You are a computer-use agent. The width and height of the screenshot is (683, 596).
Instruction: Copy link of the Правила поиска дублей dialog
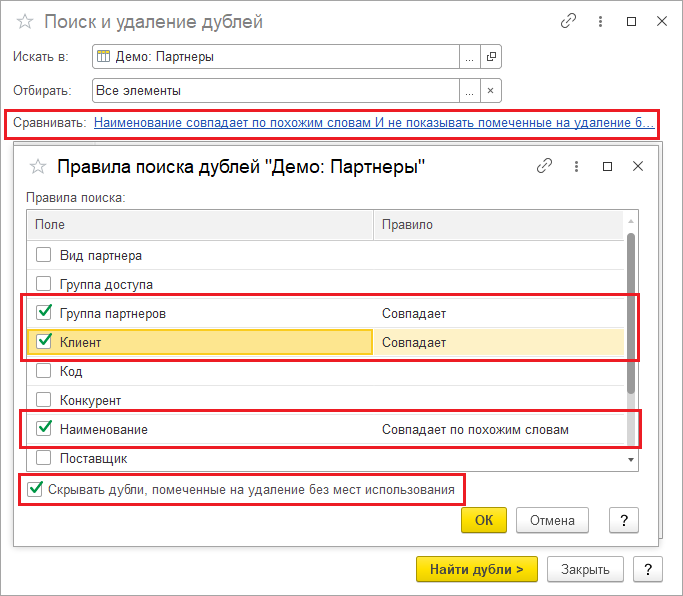point(544,166)
